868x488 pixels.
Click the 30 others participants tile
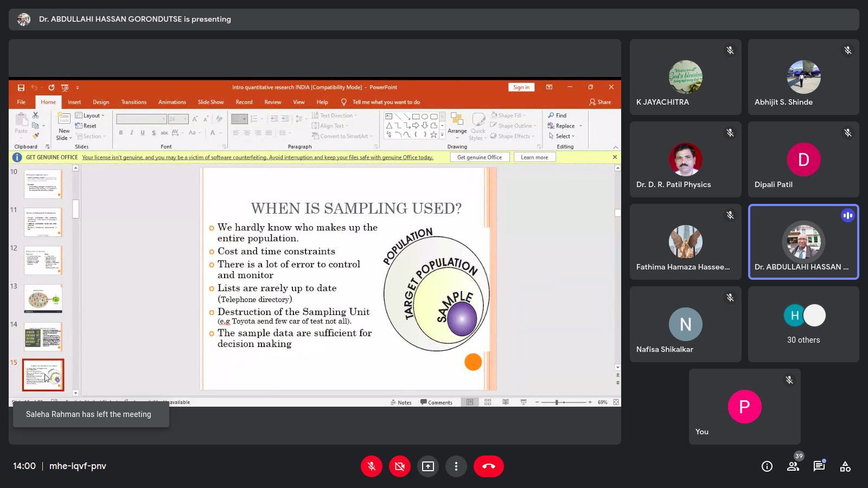[803, 324]
